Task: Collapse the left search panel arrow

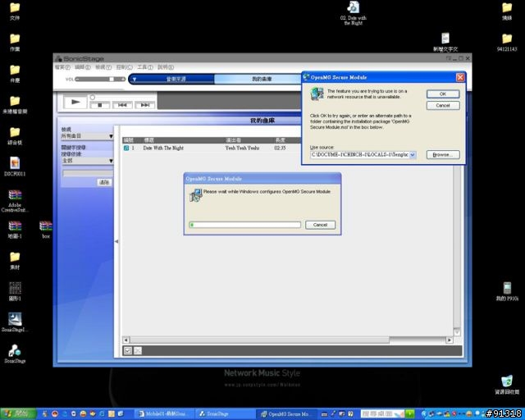Action: click(x=116, y=241)
